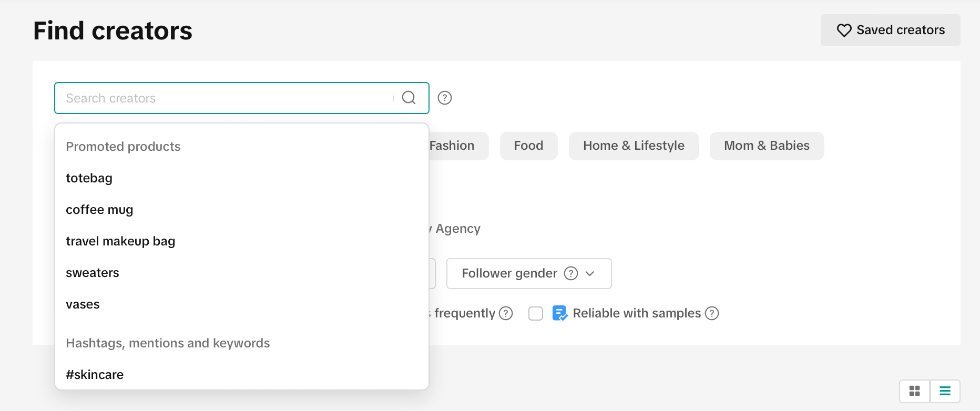Click help icon next to Follower gender

pyautogui.click(x=571, y=273)
